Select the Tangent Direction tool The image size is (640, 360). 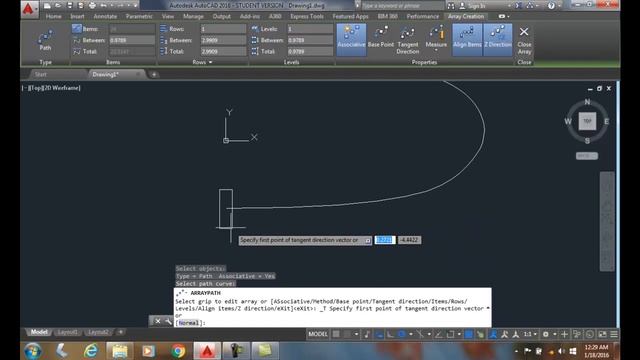coord(407,40)
